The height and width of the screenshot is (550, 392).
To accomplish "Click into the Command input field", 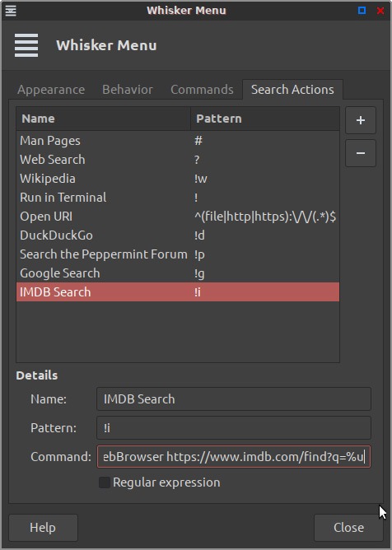I will [234, 457].
